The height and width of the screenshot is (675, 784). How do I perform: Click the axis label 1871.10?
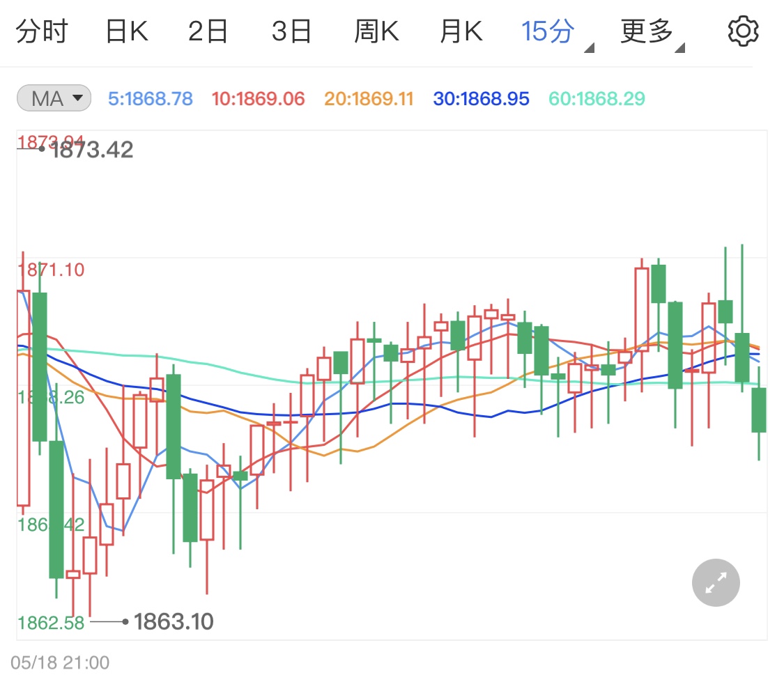(52, 270)
